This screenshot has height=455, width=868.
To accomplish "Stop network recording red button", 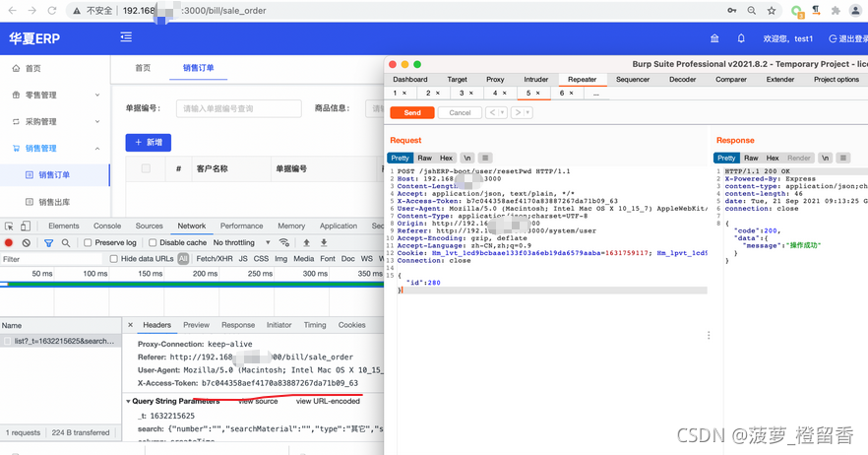I will tap(9, 242).
